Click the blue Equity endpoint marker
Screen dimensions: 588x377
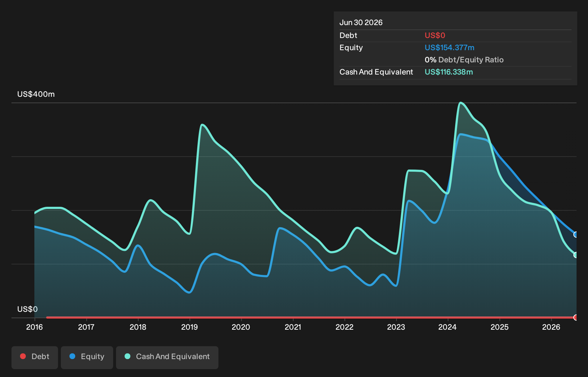tap(576, 235)
